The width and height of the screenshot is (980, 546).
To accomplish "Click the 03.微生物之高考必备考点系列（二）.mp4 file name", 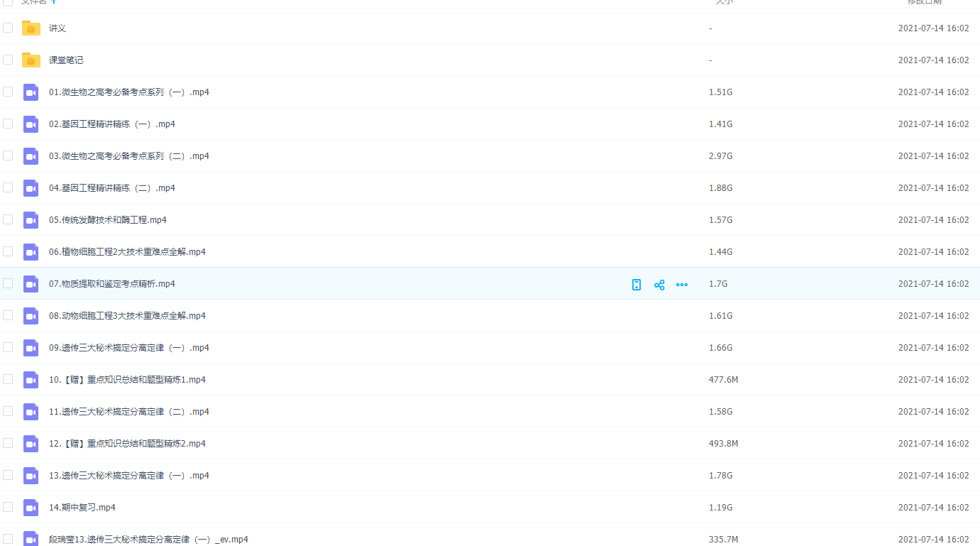I will point(128,156).
